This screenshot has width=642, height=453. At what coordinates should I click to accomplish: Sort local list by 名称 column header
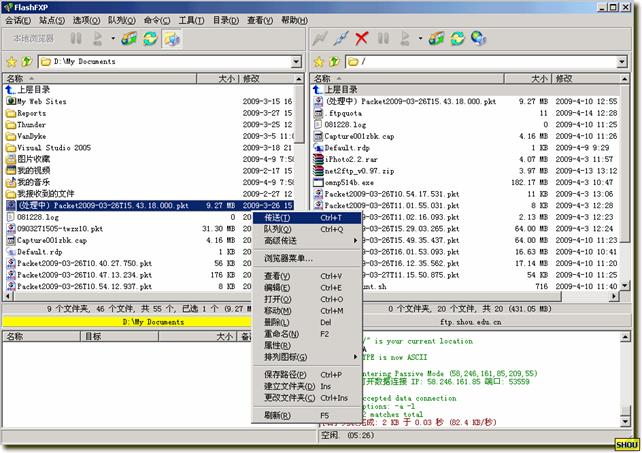[99, 78]
